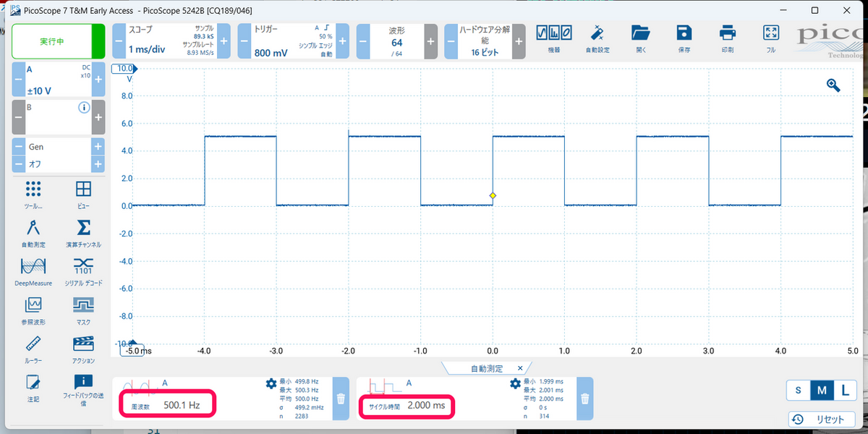The image size is (868, 434).
Task: Open the DeepMeasure tool
Action: 33,271
